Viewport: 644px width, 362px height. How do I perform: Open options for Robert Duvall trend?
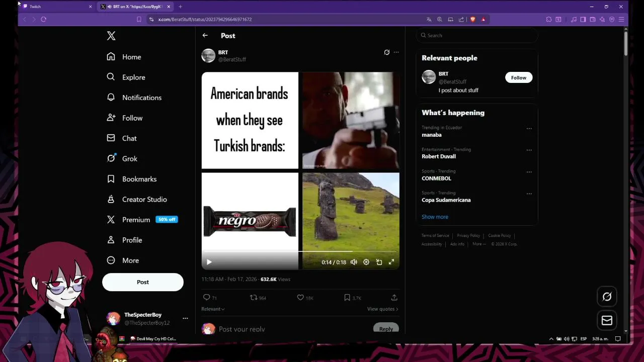(529, 150)
